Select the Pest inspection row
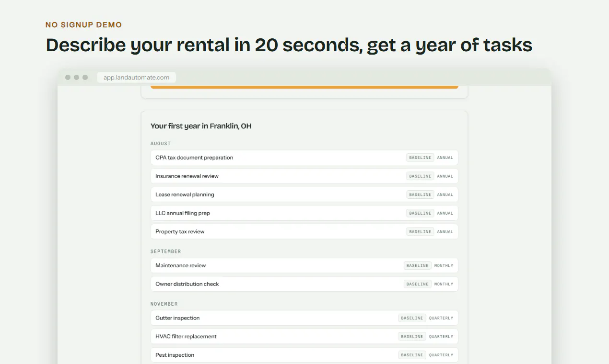Viewport: 609px width, 364px height. [x=304, y=355]
